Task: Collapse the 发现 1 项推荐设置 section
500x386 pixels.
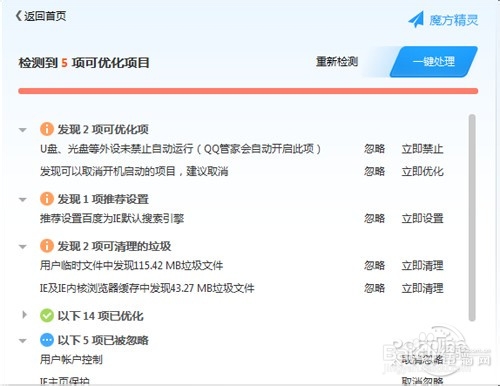Action: [23, 200]
